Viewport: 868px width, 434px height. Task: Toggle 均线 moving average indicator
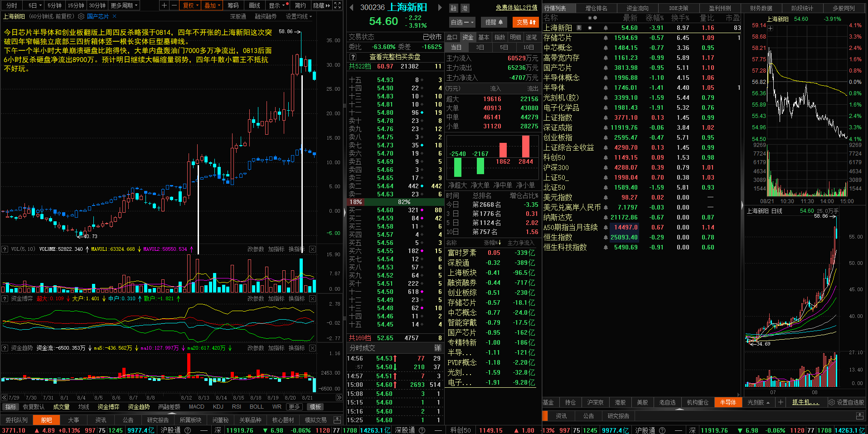click(83, 407)
